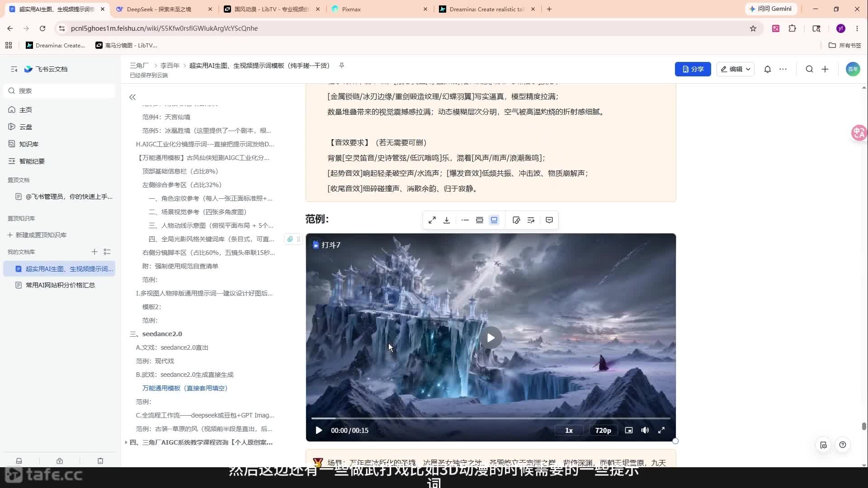Open 常用AI网站积分价格汇总 document
Image resolution: width=868 pixels, height=488 pixels.
coord(59,285)
